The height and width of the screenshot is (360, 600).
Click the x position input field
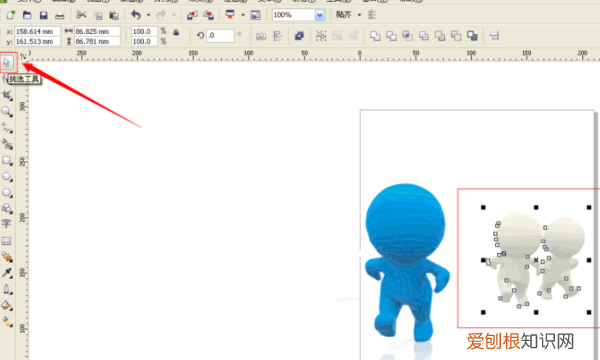(37, 31)
